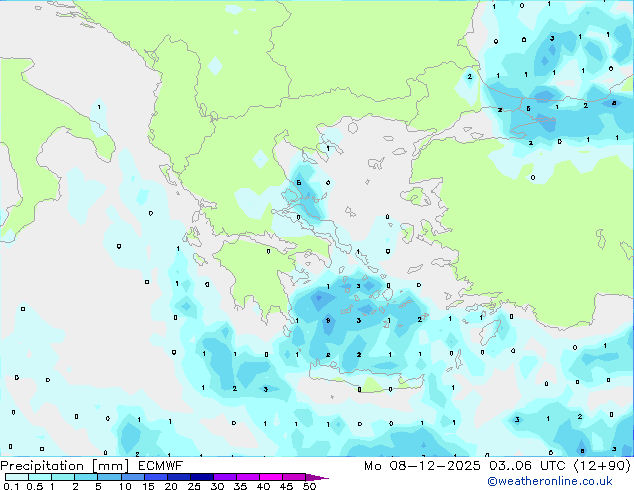
Task: Click the 2–5 mm legend swatch
Action: pos(87,477)
